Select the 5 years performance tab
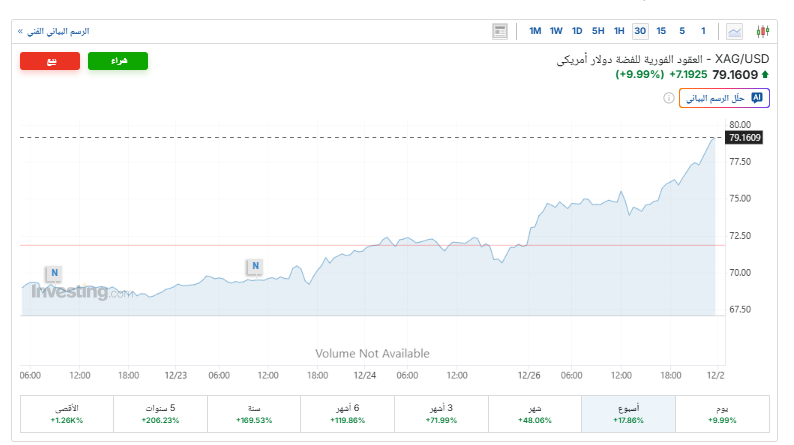Image resolution: width=794 pixels, height=445 pixels. [x=160, y=412]
